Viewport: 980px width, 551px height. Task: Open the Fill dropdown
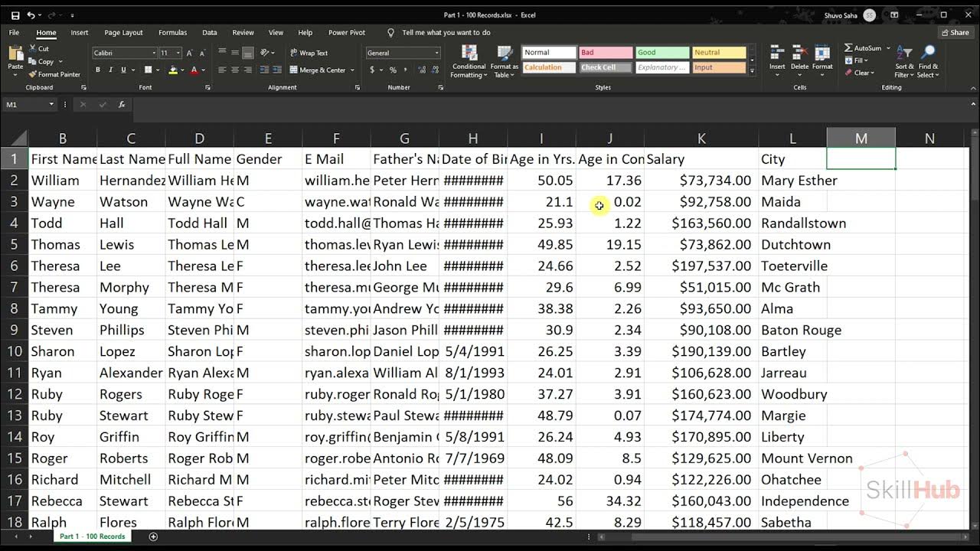pyautogui.click(x=857, y=60)
